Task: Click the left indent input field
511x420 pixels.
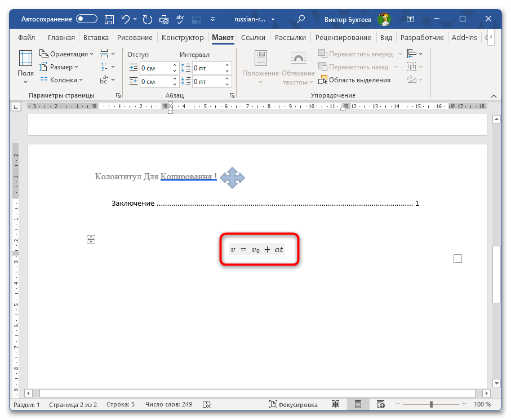Action: pyautogui.click(x=155, y=68)
